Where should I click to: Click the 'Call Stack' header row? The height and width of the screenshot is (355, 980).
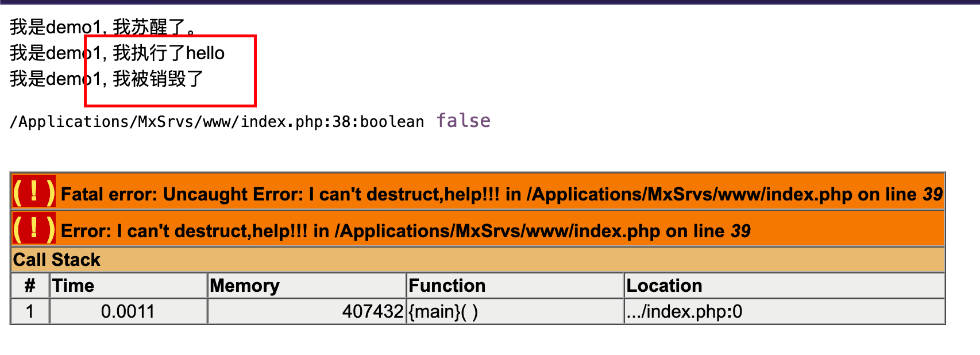click(478, 260)
